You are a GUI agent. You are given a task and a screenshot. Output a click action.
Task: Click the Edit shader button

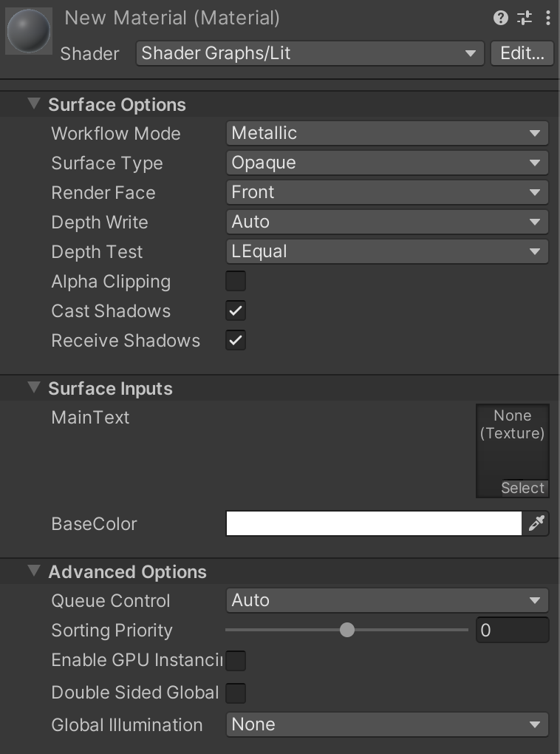[522, 53]
